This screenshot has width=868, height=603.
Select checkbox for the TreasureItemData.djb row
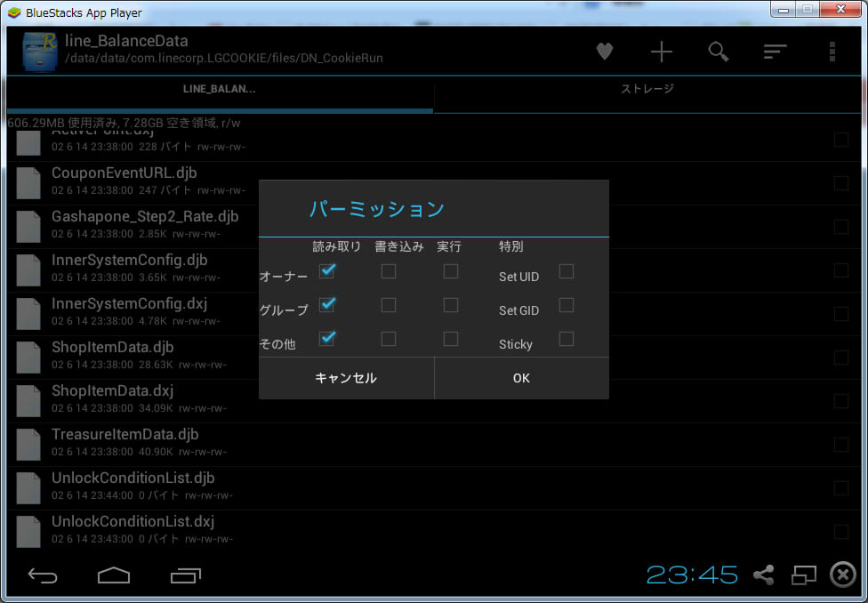coord(841,445)
